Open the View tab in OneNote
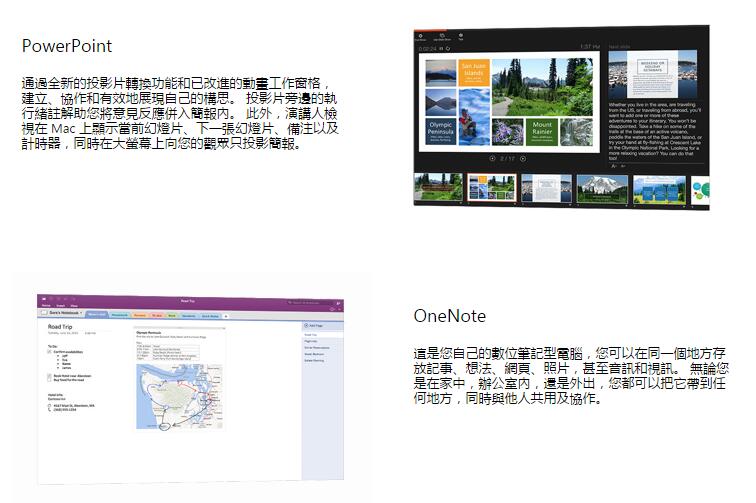Image resolution: width=756 pixels, height=503 pixels. 74,305
